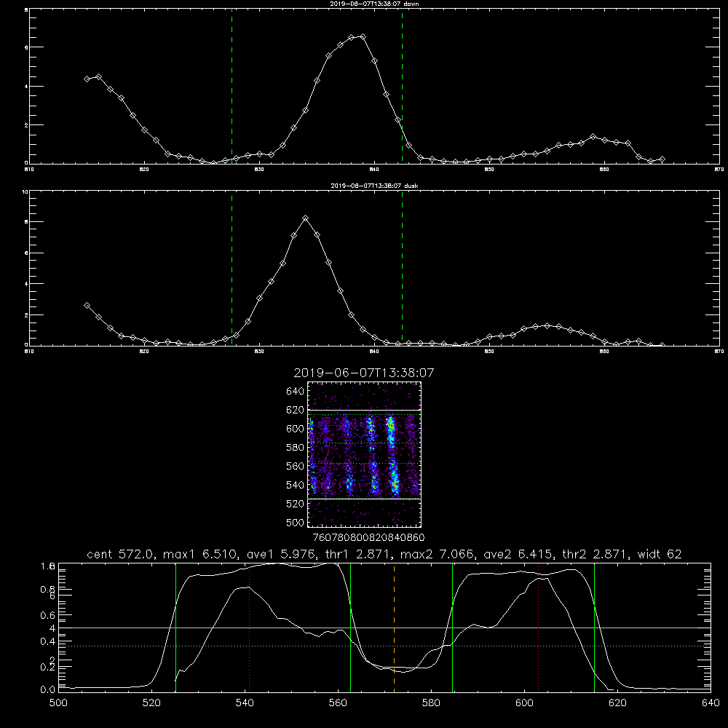Select the left green dashed line in dusk plot

tap(232, 269)
